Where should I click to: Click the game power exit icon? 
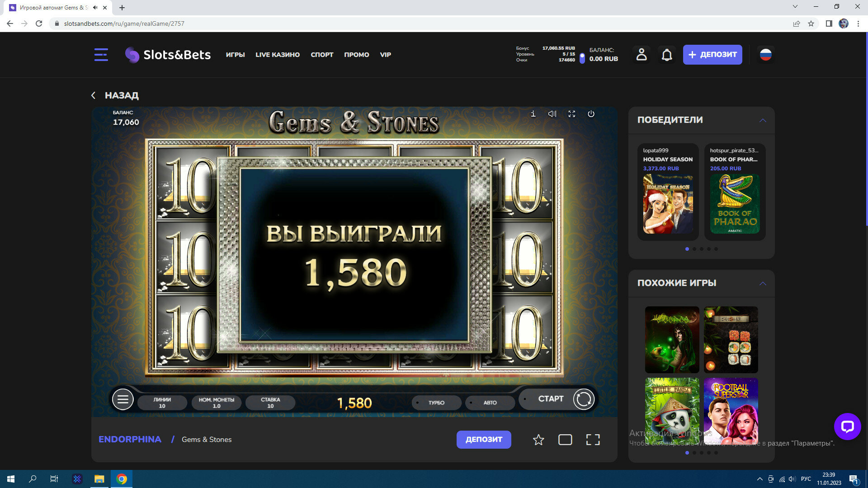(x=591, y=114)
